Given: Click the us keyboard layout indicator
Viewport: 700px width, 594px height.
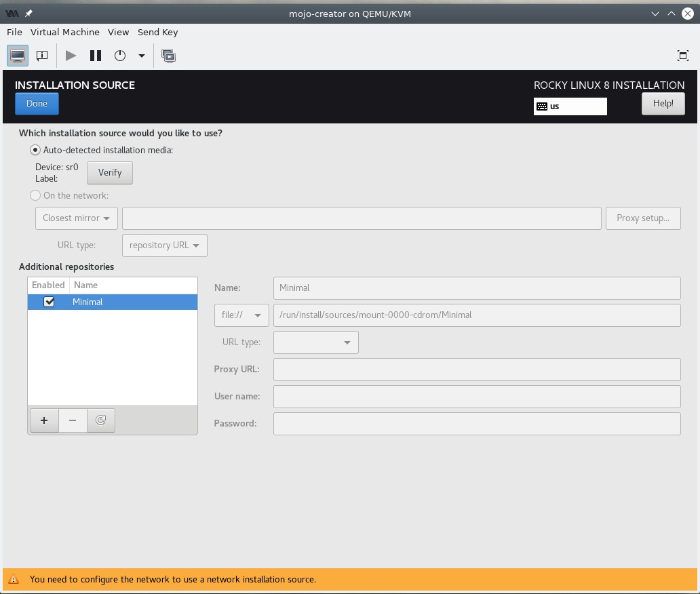Looking at the screenshot, I should pos(570,106).
